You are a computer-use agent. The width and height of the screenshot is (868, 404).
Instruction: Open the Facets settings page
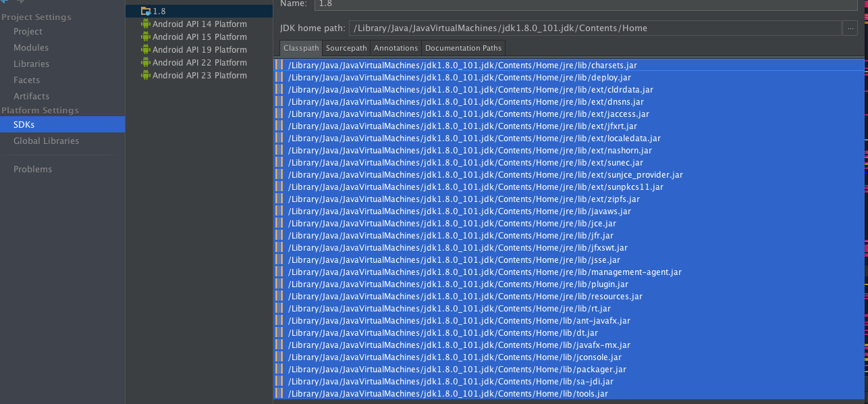point(26,80)
